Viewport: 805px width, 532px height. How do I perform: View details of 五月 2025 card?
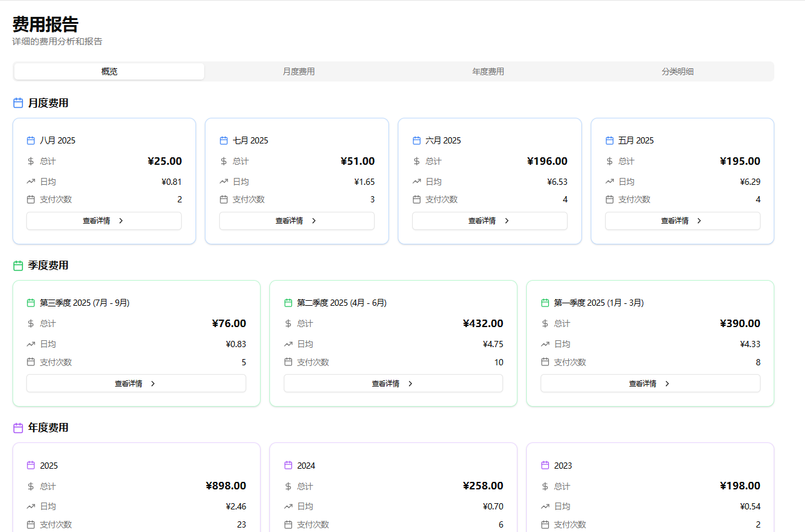(x=683, y=221)
